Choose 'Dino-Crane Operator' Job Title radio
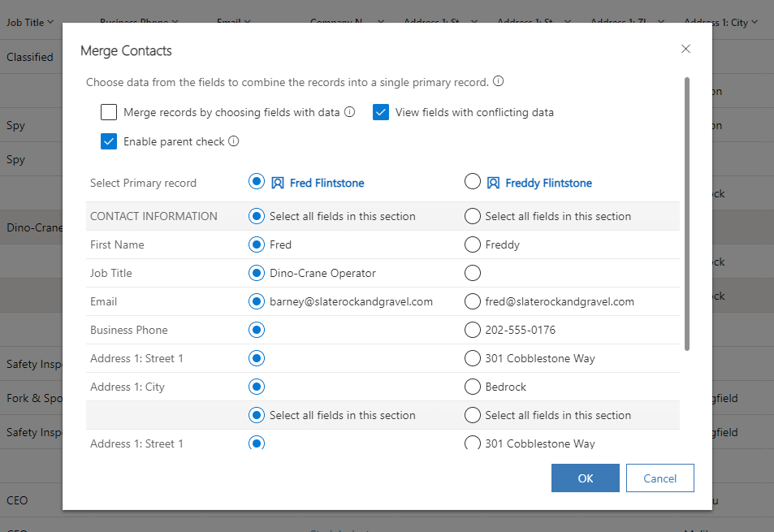This screenshot has width=774, height=532. coord(257,273)
